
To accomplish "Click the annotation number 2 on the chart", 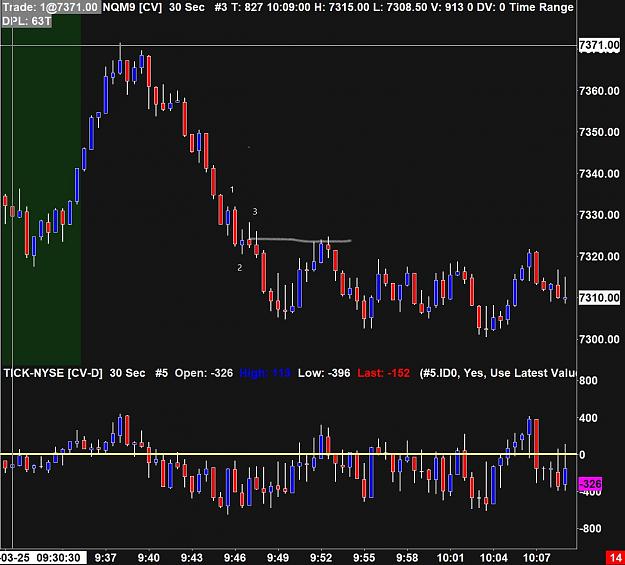I will [x=240, y=268].
